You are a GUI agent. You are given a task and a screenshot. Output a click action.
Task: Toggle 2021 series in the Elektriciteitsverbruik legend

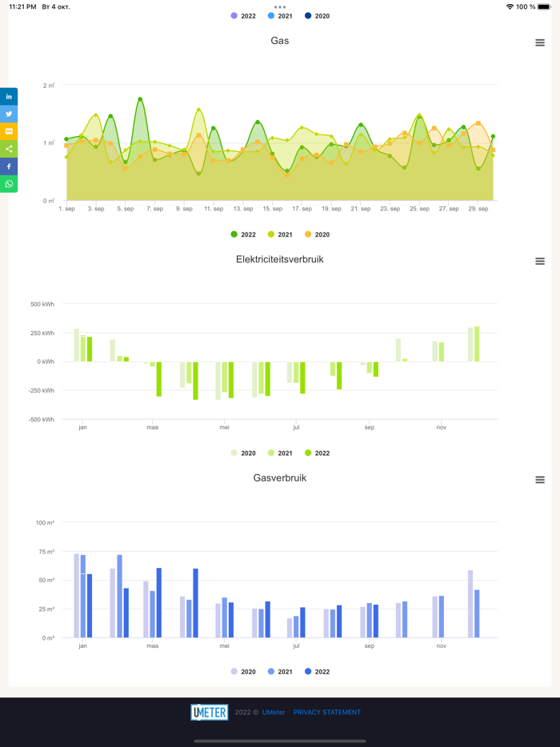(x=280, y=453)
